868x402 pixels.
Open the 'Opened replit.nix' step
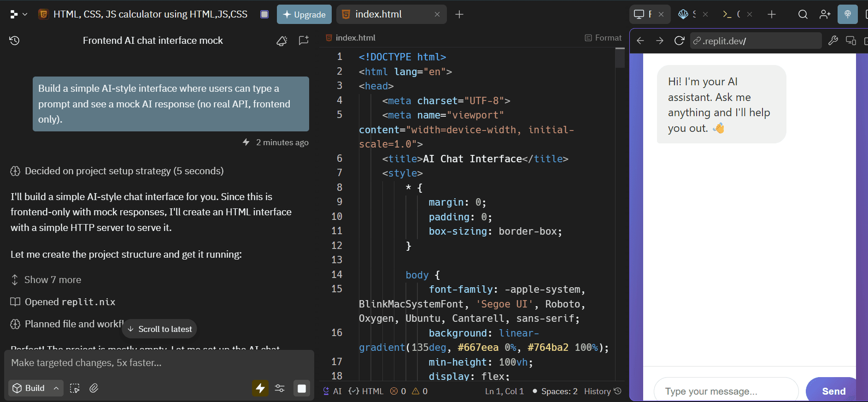click(x=63, y=302)
